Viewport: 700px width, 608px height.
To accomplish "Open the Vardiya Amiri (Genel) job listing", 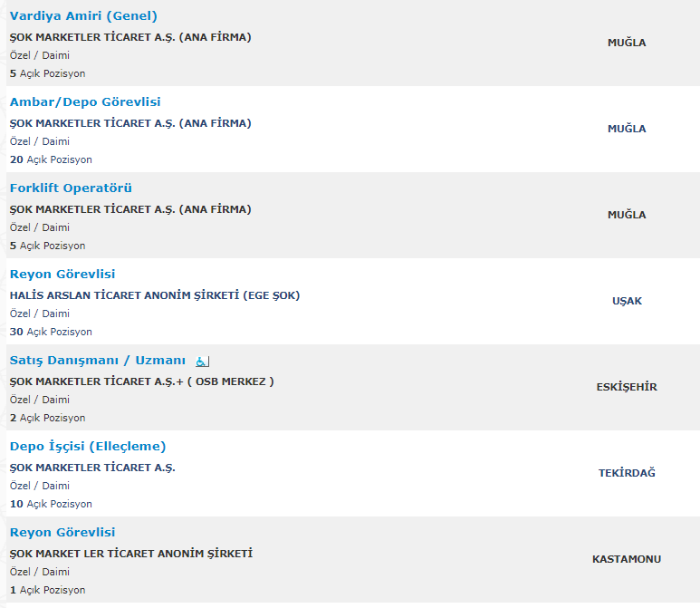I will [x=83, y=16].
